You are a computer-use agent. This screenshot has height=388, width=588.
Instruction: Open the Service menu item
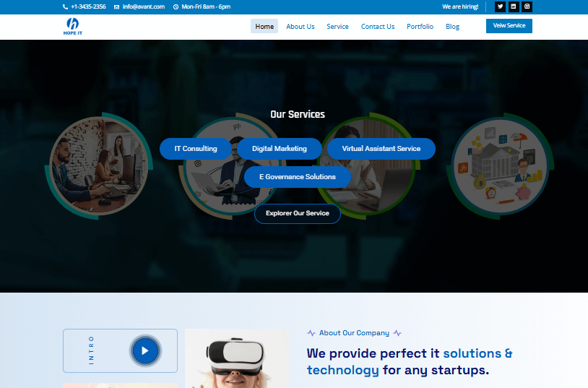[337, 27]
